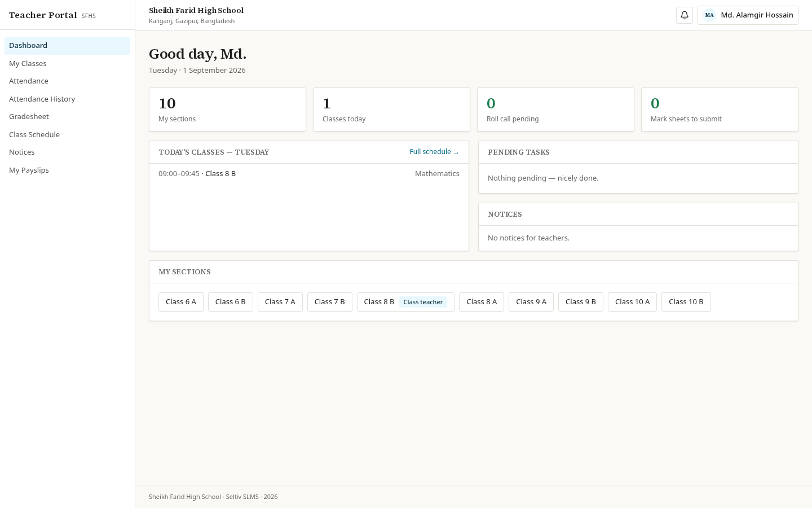View Class Schedule from sidebar
This screenshot has height=508, width=812.
[67, 134]
